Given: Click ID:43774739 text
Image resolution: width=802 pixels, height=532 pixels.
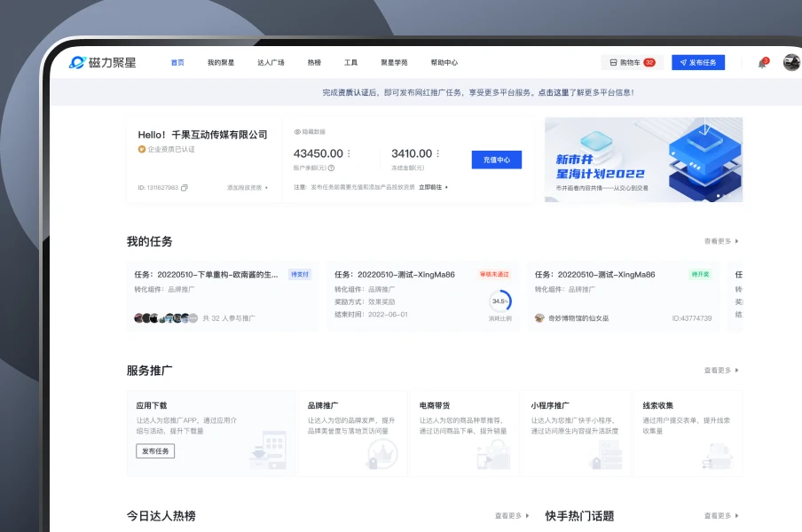Looking at the screenshot, I should point(691,318).
